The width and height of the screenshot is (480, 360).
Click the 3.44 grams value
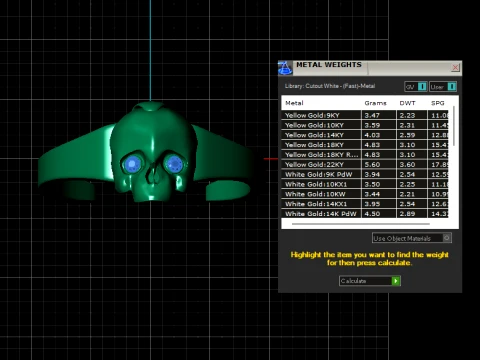pyautogui.click(x=372, y=194)
